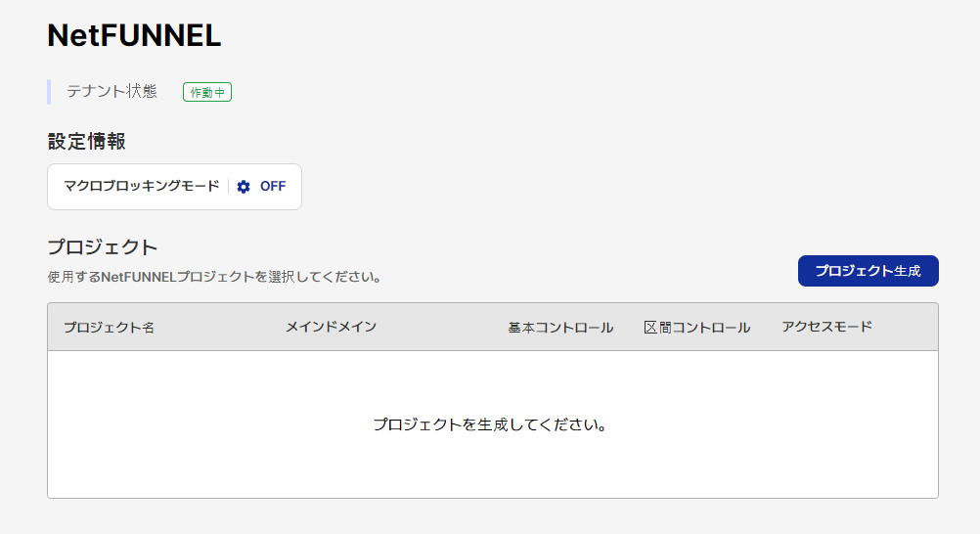Image resolution: width=980 pixels, height=534 pixels.
Task: Open macro blocking mode settings gear icon
Action: point(244,187)
